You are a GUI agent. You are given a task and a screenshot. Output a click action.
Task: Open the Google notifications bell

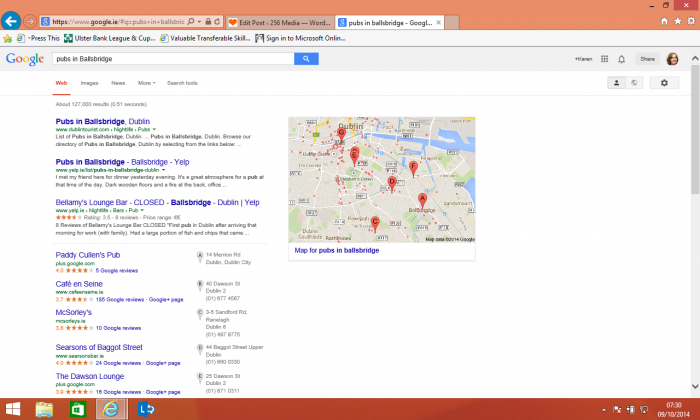click(x=621, y=59)
